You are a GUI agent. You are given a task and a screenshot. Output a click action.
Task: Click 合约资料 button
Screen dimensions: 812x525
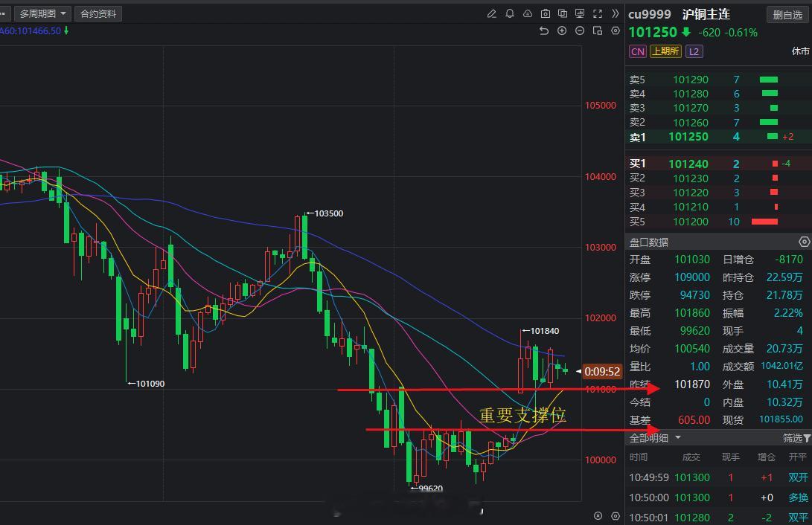coord(98,14)
